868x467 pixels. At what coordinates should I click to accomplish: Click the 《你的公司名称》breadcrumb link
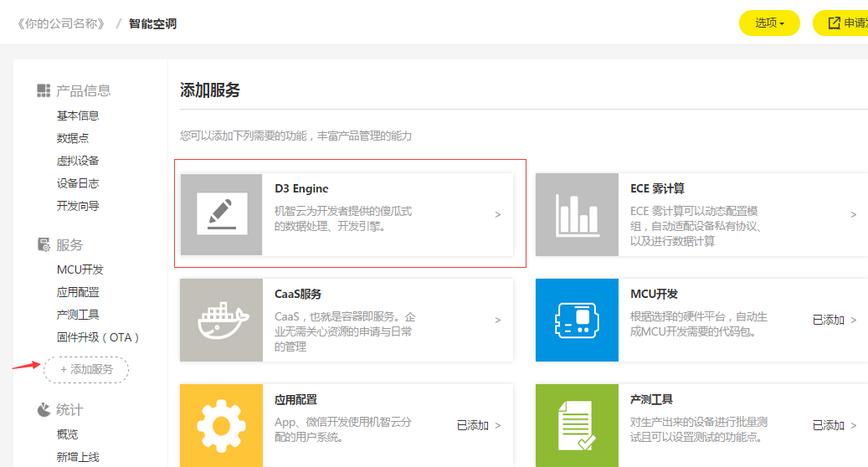click(61, 23)
